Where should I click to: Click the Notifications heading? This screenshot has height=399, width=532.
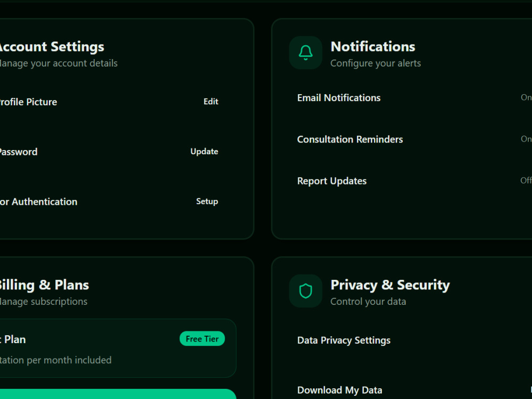tap(373, 46)
